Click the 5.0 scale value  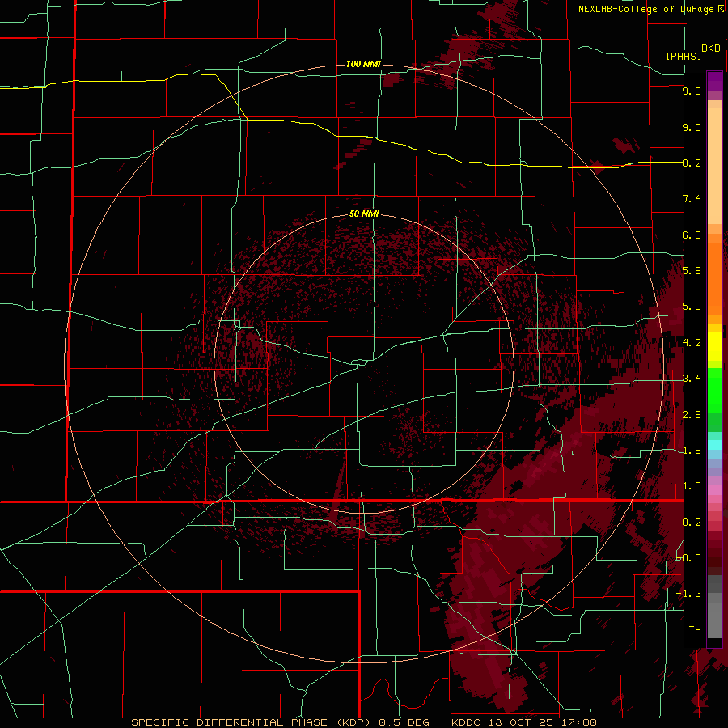(692, 307)
